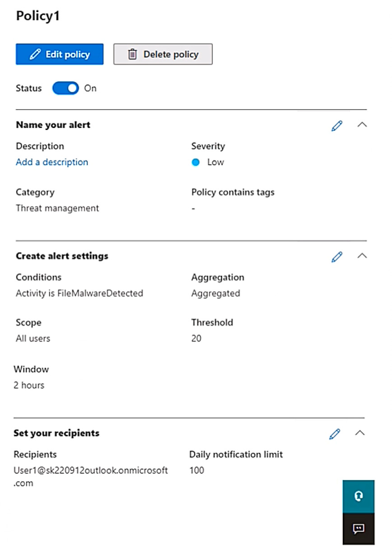Click the help support icon at bottom right
392x552 pixels.
point(359,496)
